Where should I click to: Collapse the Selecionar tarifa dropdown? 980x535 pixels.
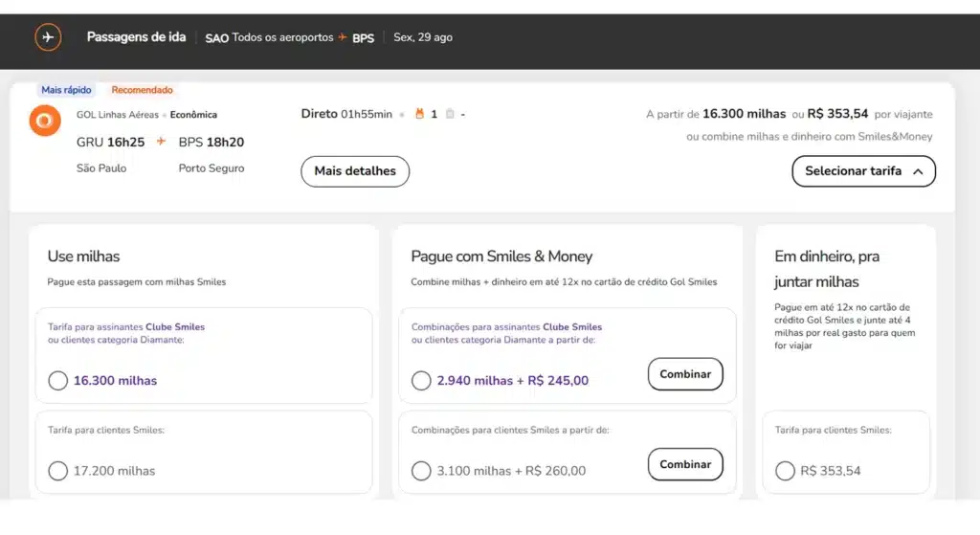862,171
